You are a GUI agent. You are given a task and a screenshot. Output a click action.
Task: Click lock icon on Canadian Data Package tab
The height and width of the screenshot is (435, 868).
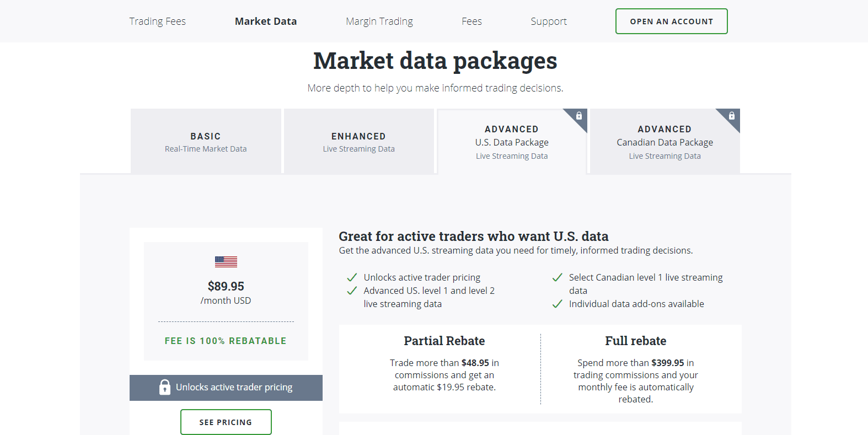point(732,116)
